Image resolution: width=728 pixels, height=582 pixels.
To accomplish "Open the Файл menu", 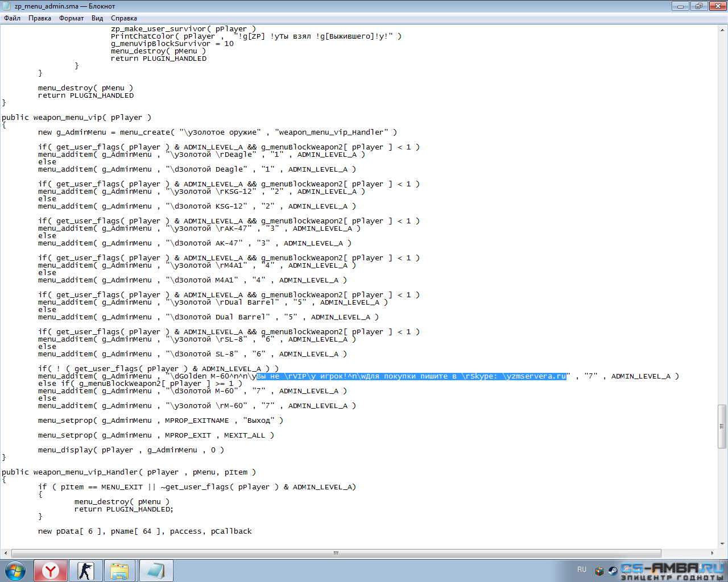I will pos(12,18).
